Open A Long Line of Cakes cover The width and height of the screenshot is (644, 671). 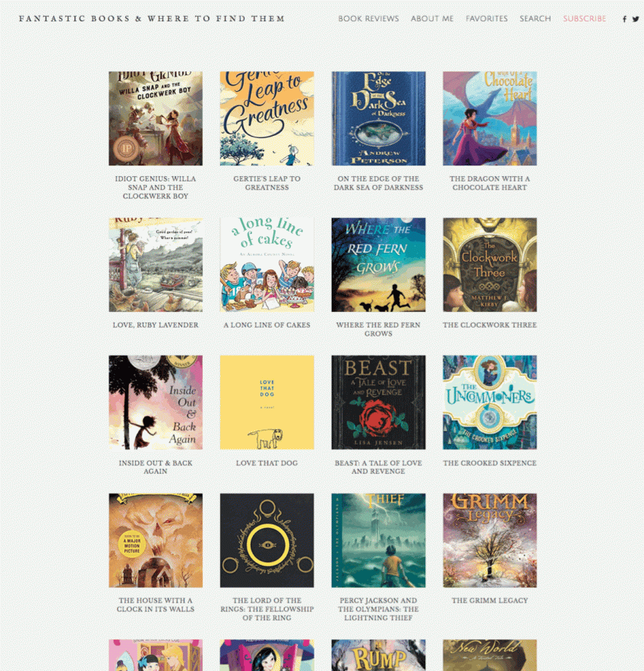pos(267,265)
